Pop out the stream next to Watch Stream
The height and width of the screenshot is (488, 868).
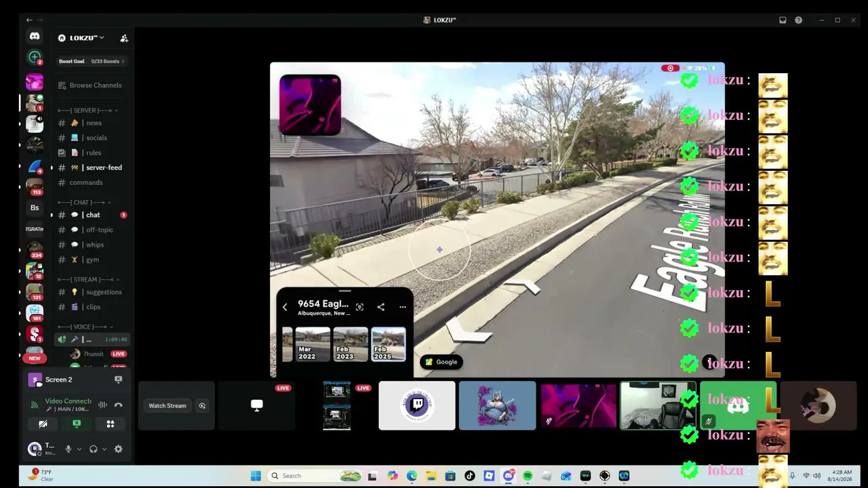(202, 406)
